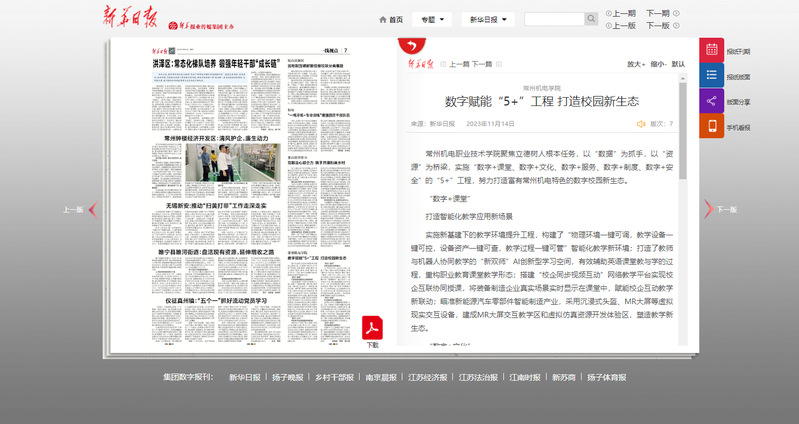Click 下载 label under PDF icon
799x424 pixels.
pyautogui.click(x=372, y=345)
